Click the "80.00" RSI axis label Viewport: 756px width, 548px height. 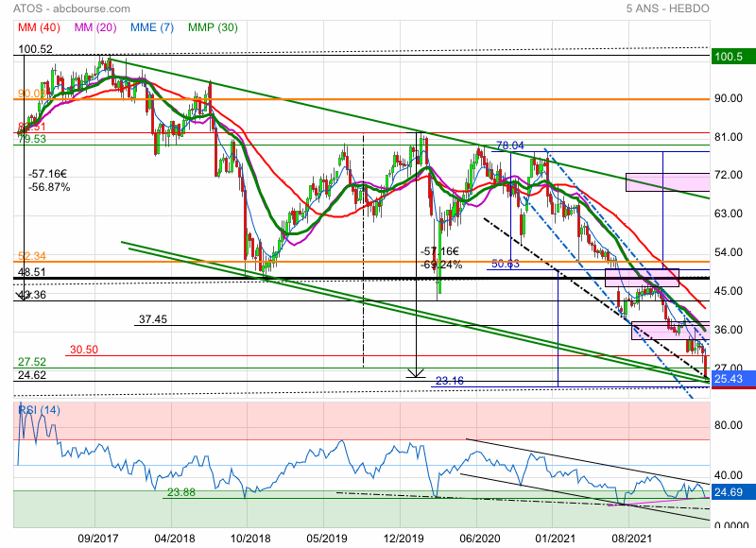coord(728,425)
